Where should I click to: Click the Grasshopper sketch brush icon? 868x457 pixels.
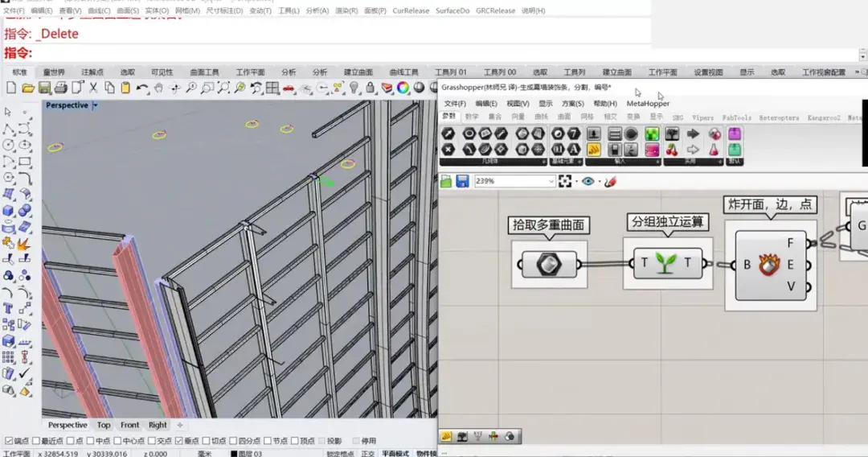coord(611,181)
